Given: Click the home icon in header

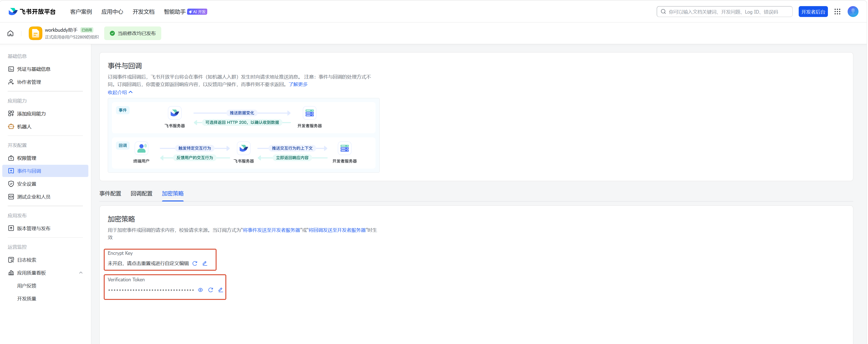Looking at the screenshot, I should click(10, 33).
